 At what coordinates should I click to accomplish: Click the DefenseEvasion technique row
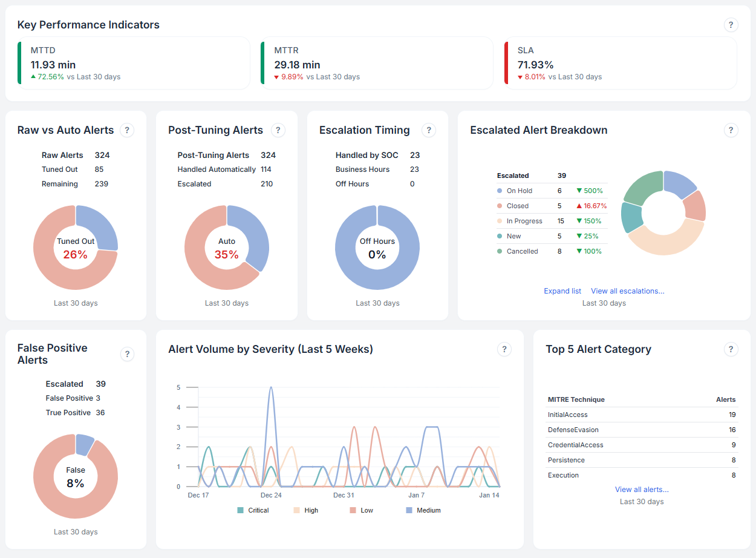(x=642, y=430)
